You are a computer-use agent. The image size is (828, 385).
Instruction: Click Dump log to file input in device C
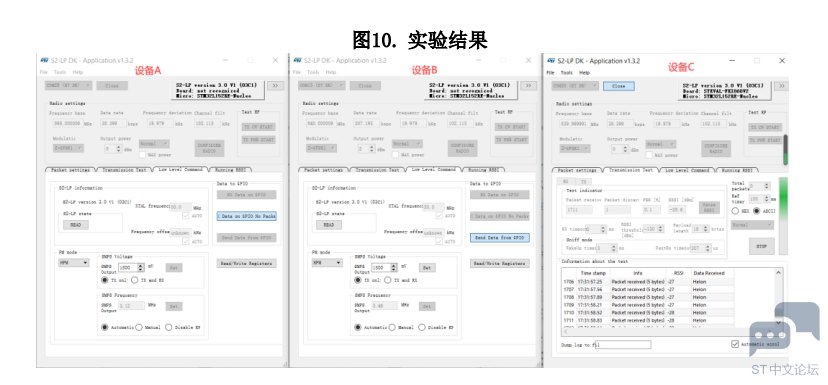tap(622, 345)
